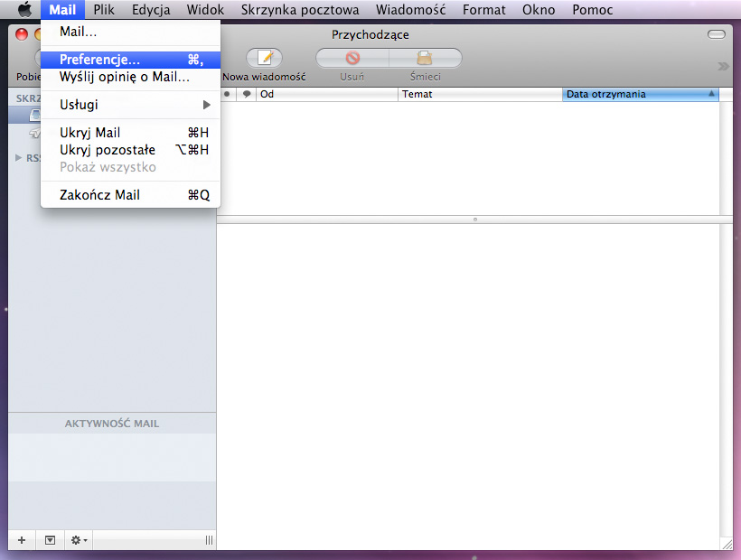This screenshot has width=741, height=560.
Task: Click the sidebar resize grip handle
Action: [209, 540]
